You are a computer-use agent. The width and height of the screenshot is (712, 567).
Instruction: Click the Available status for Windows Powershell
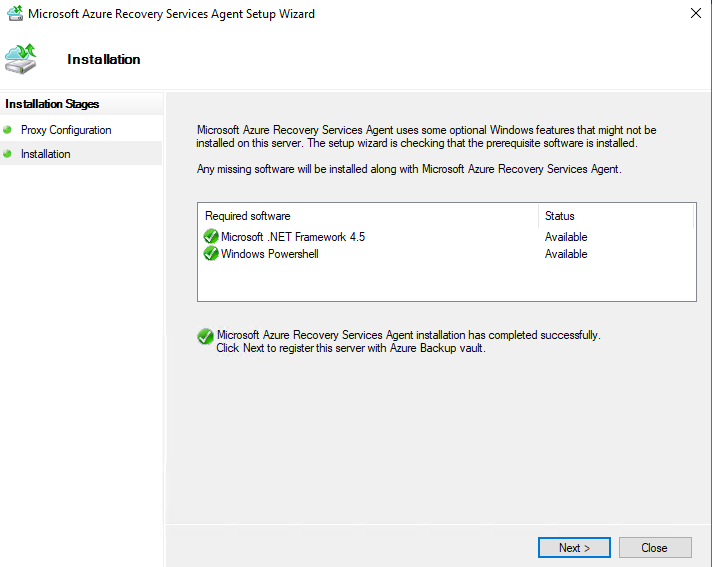tap(566, 254)
